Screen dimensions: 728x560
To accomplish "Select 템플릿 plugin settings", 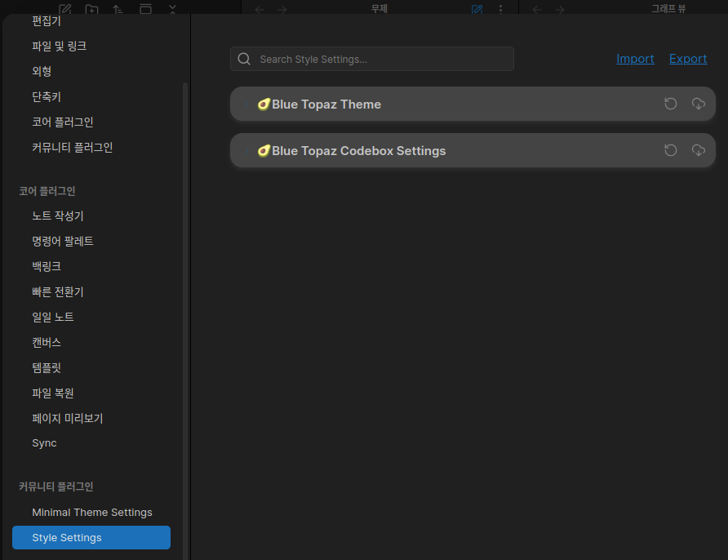I will (x=91, y=368).
